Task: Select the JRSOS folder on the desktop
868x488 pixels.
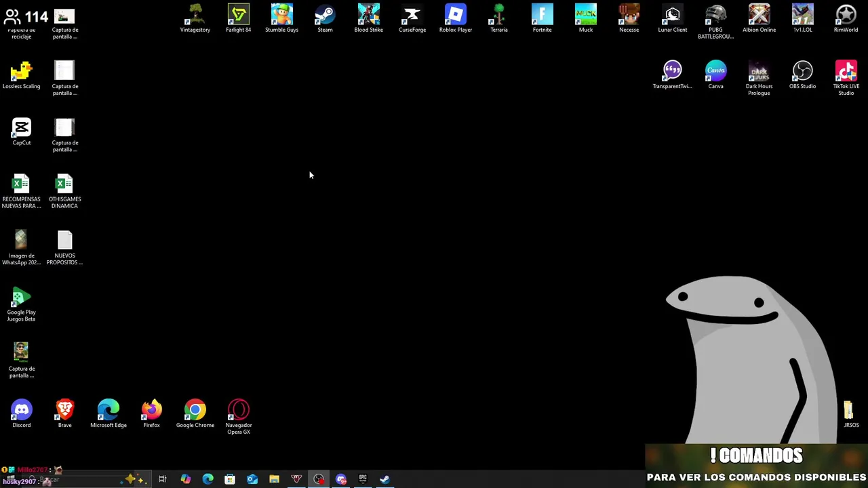Action: tap(850, 414)
